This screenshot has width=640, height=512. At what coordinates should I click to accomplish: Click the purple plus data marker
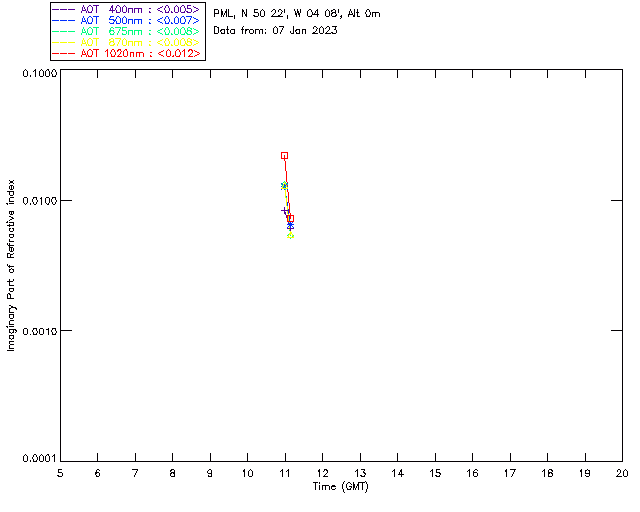tap(284, 210)
